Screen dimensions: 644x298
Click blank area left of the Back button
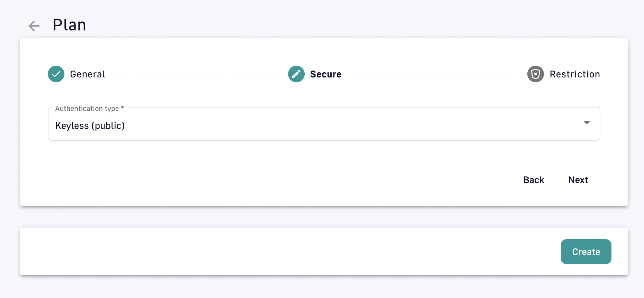[x=277, y=180]
